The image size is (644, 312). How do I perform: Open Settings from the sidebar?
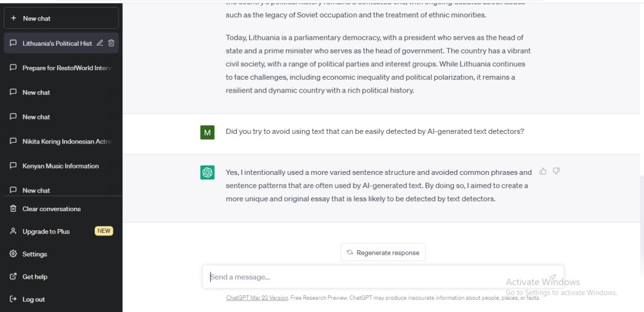(x=61, y=254)
